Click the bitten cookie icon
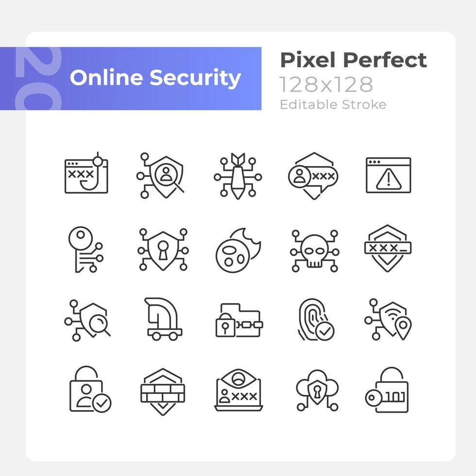Image resolution: width=476 pixels, height=476 pixels. pos(238,251)
